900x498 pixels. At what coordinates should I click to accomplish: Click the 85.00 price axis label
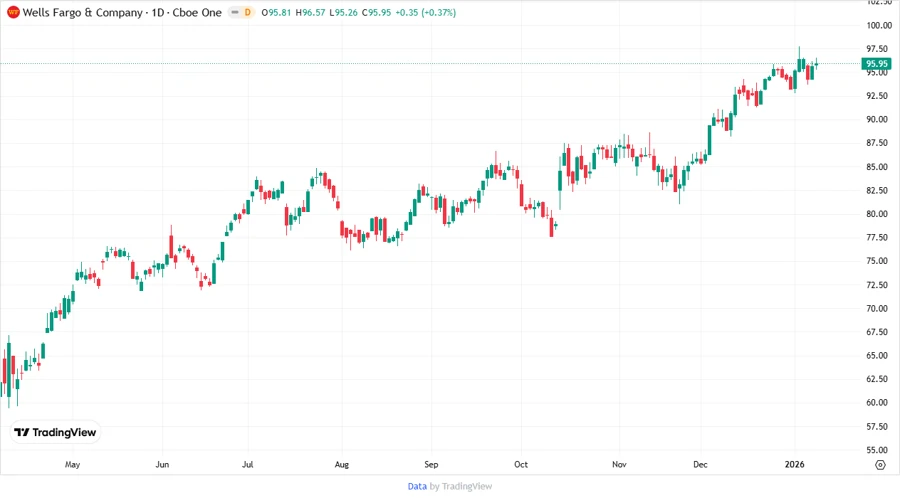tap(877, 167)
